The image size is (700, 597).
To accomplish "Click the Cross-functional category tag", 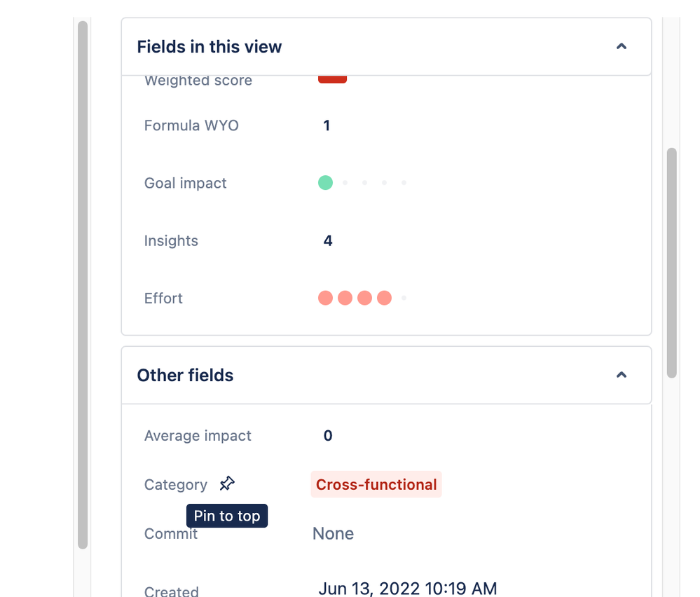I will coord(376,485).
